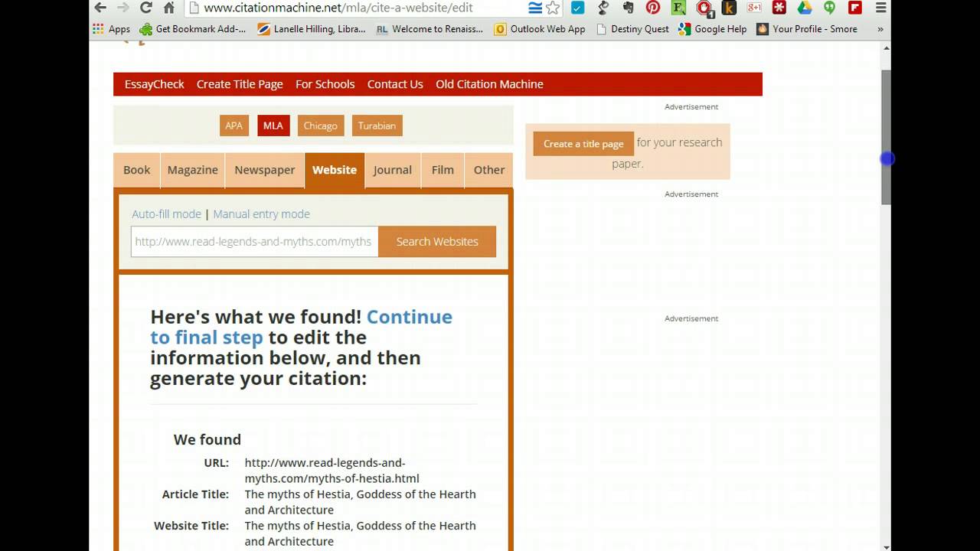Bookmark this page with the star icon

coord(553,8)
